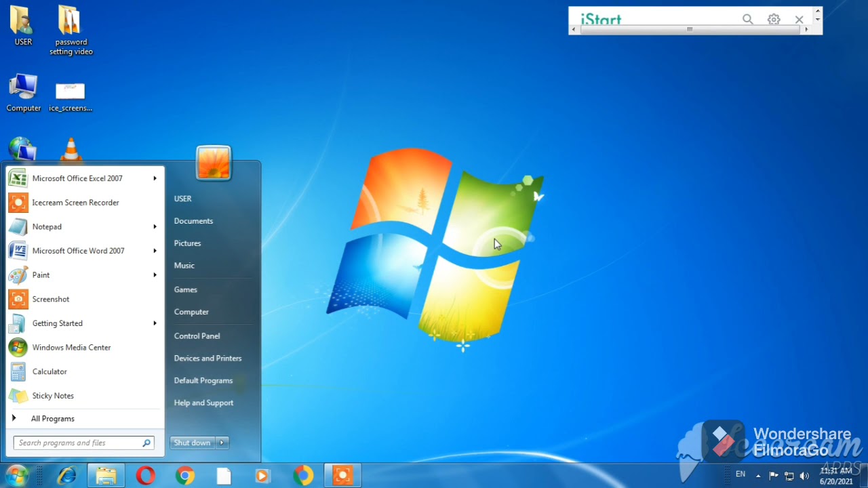Expand Notepad jump list arrow
The width and height of the screenshot is (868, 488).
(155, 226)
